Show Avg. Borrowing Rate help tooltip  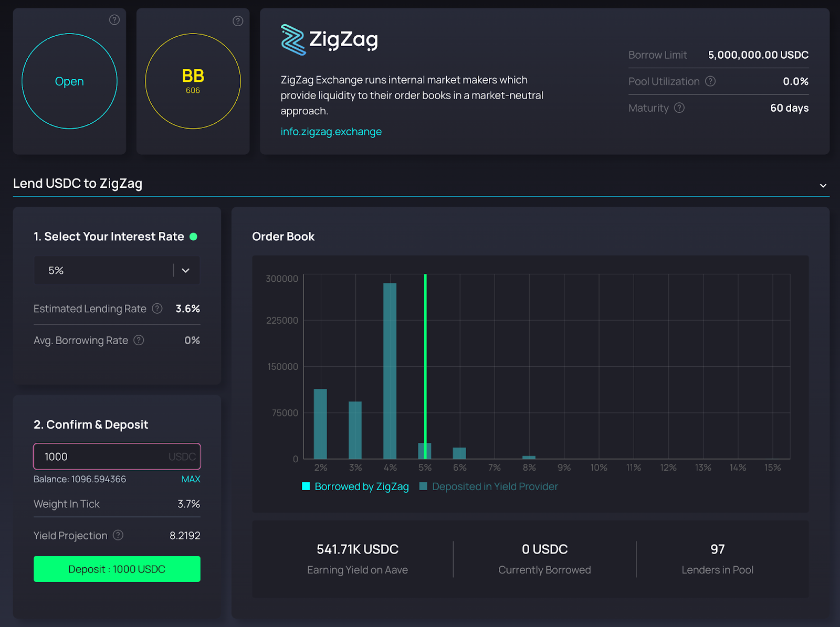(139, 340)
